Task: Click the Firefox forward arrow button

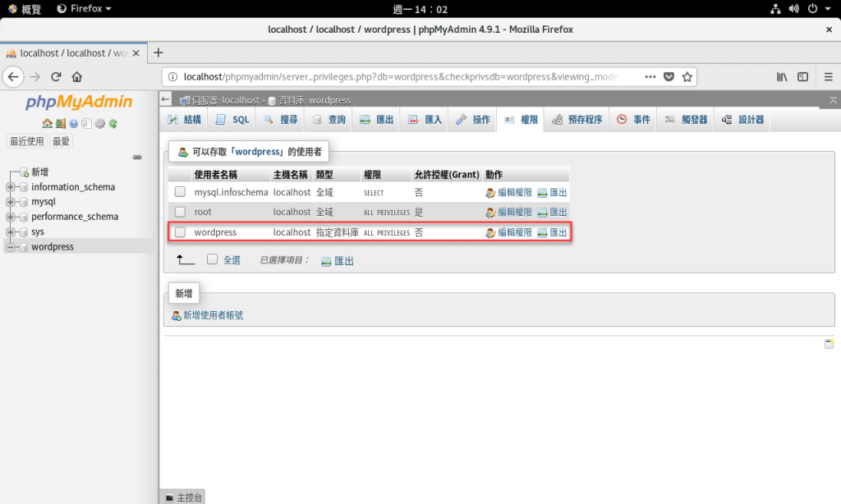Action: tap(34, 76)
